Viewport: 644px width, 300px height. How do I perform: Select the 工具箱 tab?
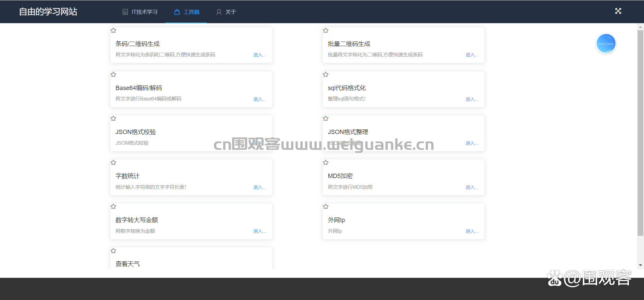187,12
